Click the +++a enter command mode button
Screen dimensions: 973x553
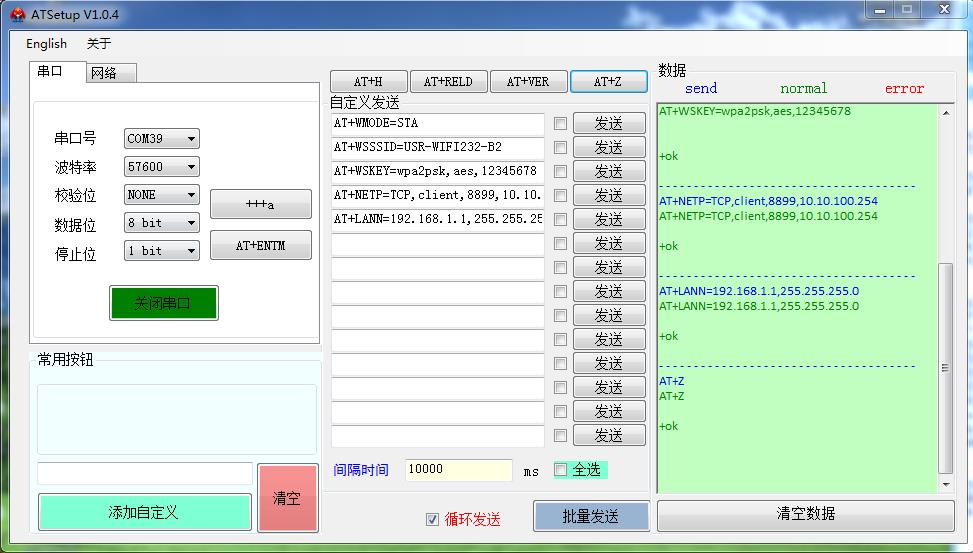pyautogui.click(x=260, y=205)
